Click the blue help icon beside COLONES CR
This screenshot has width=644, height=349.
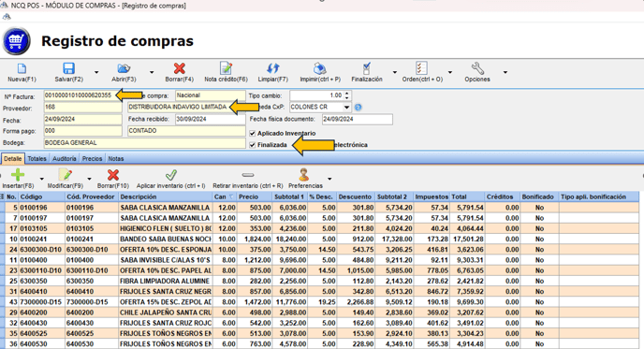pyautogui.click(x=359, y=108)
